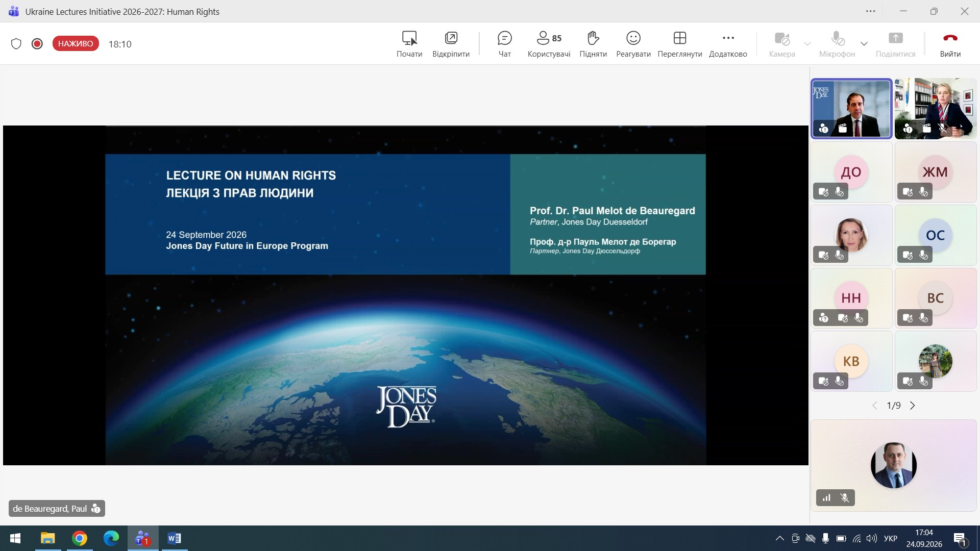Viewport: 980px width, 551px height.
Task: Go to previous participants page
Action: (874, 406)
